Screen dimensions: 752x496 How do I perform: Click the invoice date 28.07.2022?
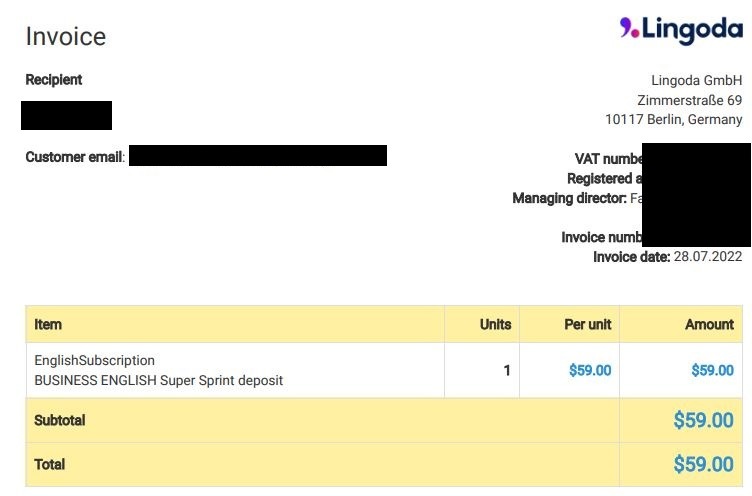click(x=708, y=256)
